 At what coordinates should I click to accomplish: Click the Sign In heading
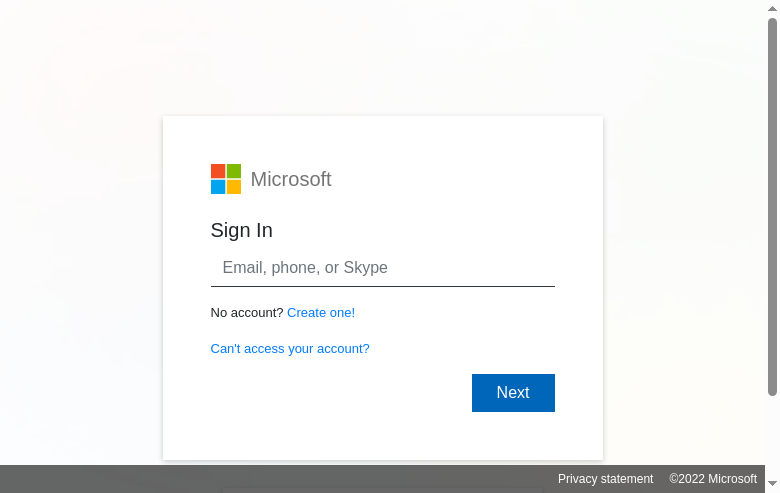coord(242,230)
